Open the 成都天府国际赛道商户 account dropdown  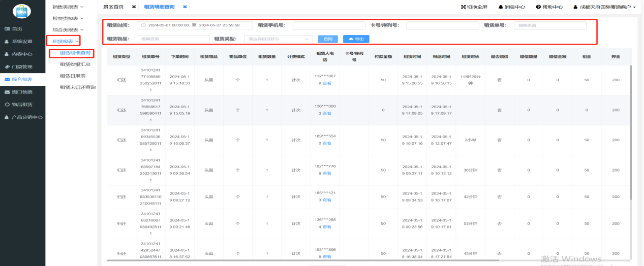pyautogui.click(x=604, y=7)
